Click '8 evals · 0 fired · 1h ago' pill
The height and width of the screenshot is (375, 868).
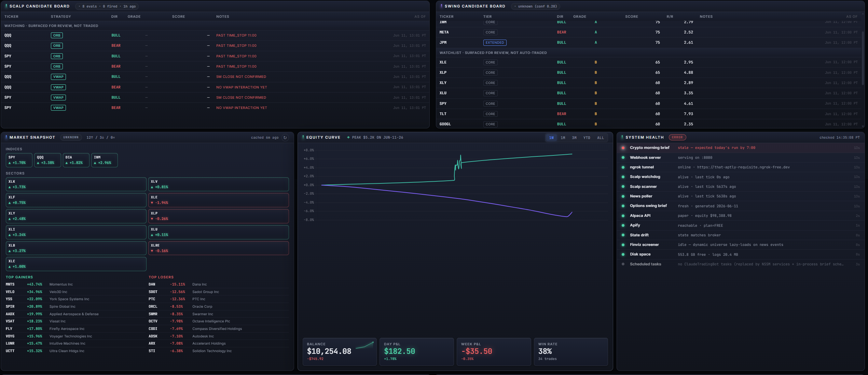click(x=107, y=6)
